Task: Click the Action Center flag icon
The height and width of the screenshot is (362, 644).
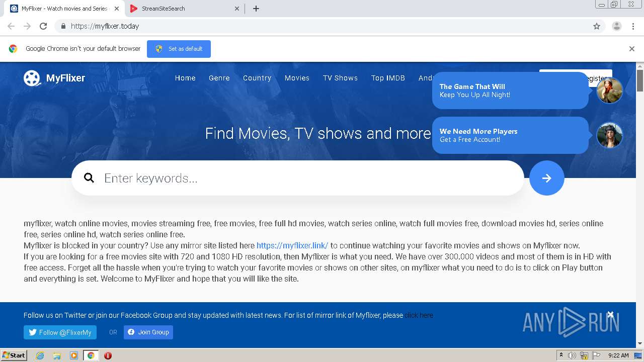Action: (x=596, y=355)
